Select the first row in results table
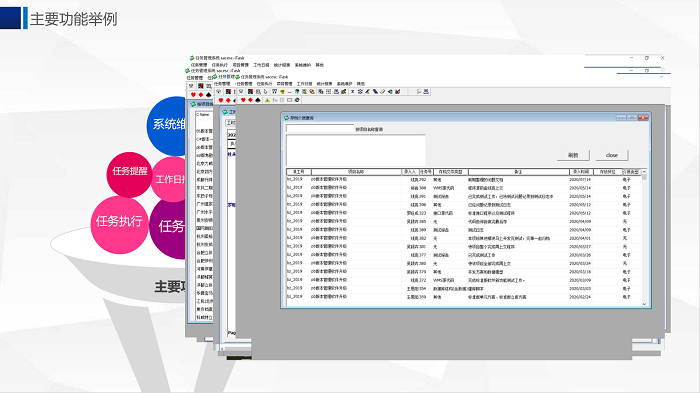700x393 pixels. pyautogui.click(x=463, y=180)
